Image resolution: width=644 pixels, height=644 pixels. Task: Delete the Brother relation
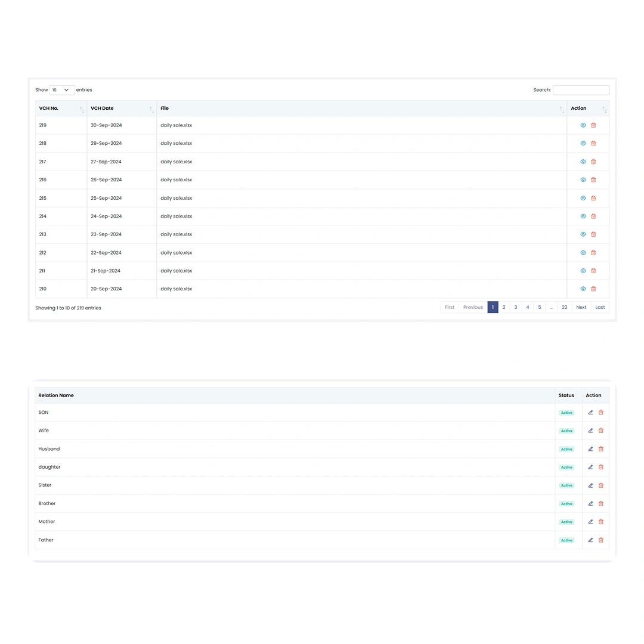(601, 503)
